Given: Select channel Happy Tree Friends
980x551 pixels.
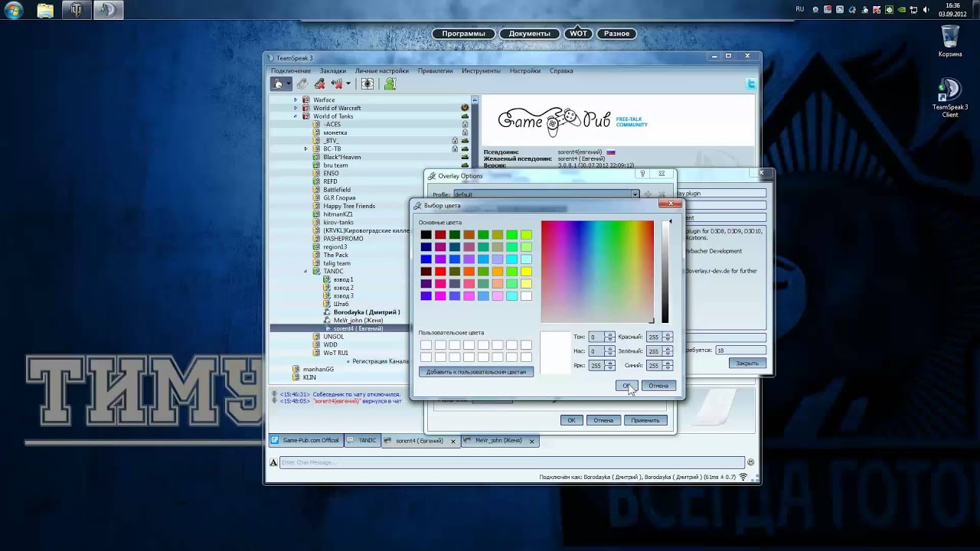Looking at the screenshot, I should pyautogui.click(x=349, y=206).
